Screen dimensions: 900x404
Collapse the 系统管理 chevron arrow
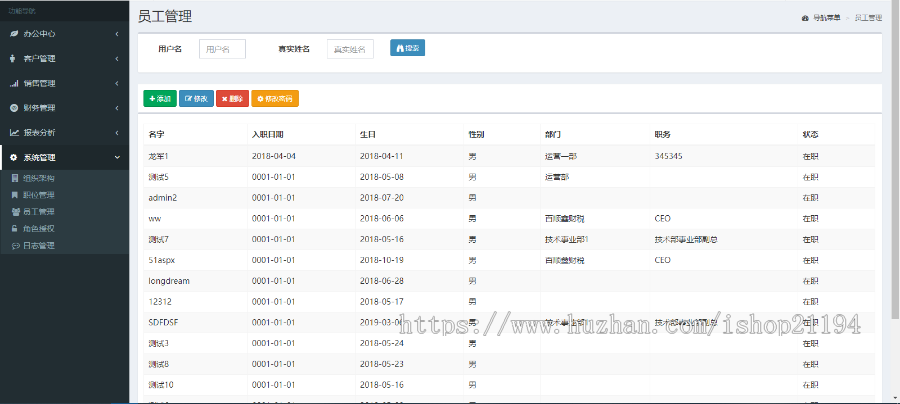coord(117,157)
